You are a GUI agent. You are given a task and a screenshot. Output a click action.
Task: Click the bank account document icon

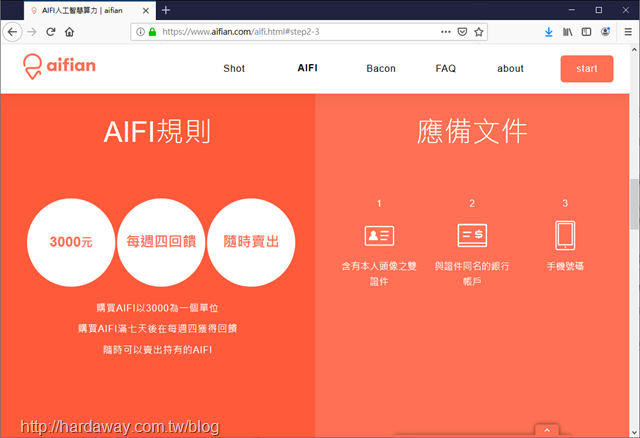point(472,235)
